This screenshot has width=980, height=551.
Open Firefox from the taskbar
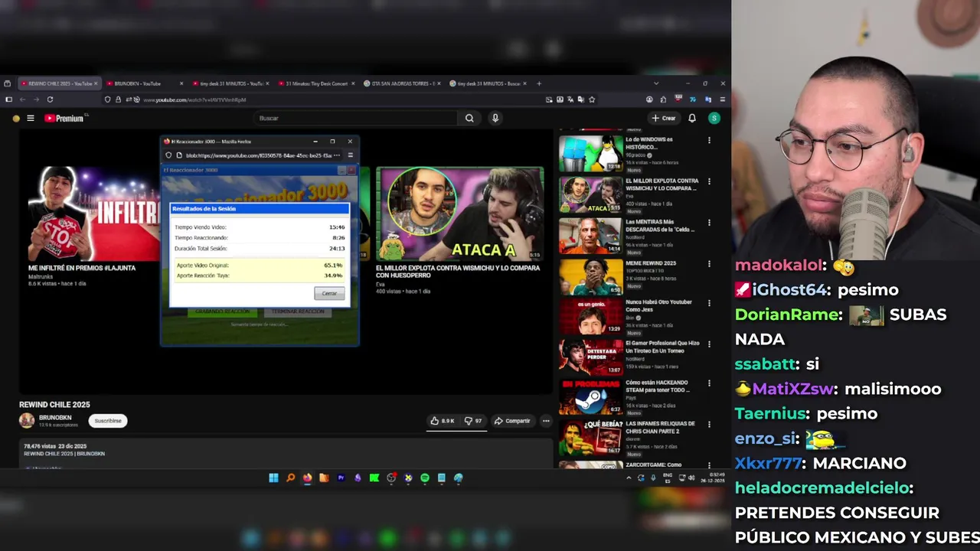click(x=307, y=478)
